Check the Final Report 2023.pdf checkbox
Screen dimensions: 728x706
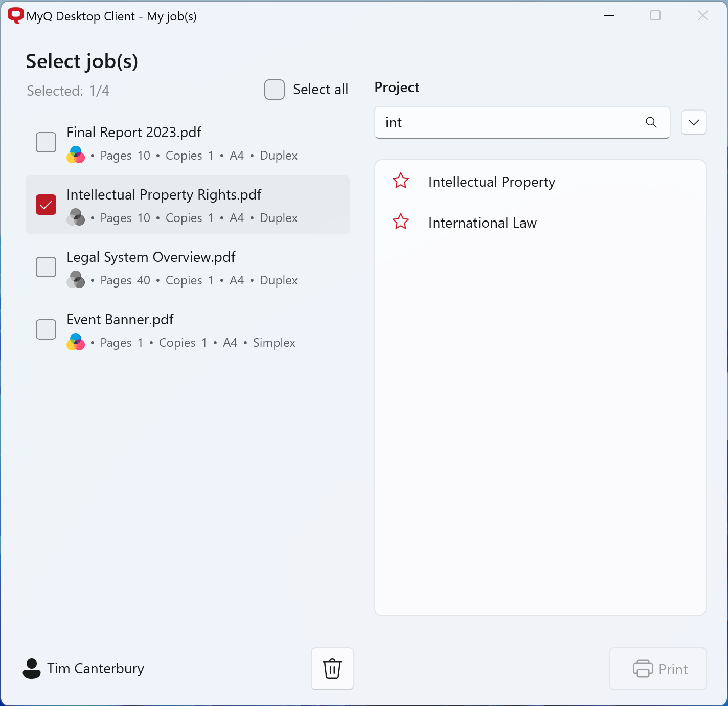pyautogui.click(x=46, y=142)
